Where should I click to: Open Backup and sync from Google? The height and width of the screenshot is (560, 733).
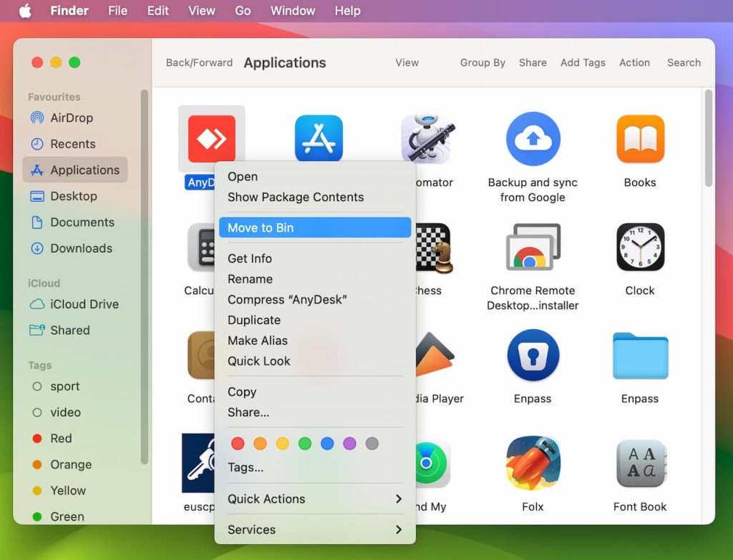(x=533, y=138)
